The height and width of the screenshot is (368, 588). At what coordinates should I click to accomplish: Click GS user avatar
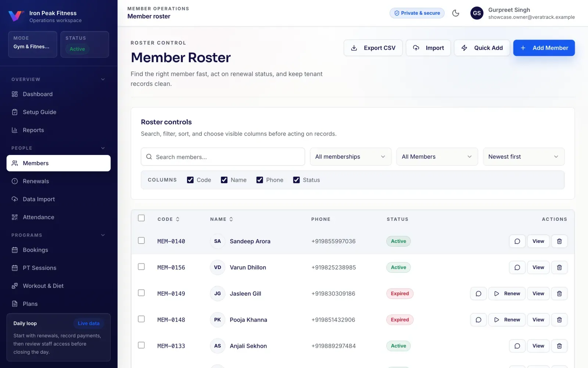(x=477, y=13)
